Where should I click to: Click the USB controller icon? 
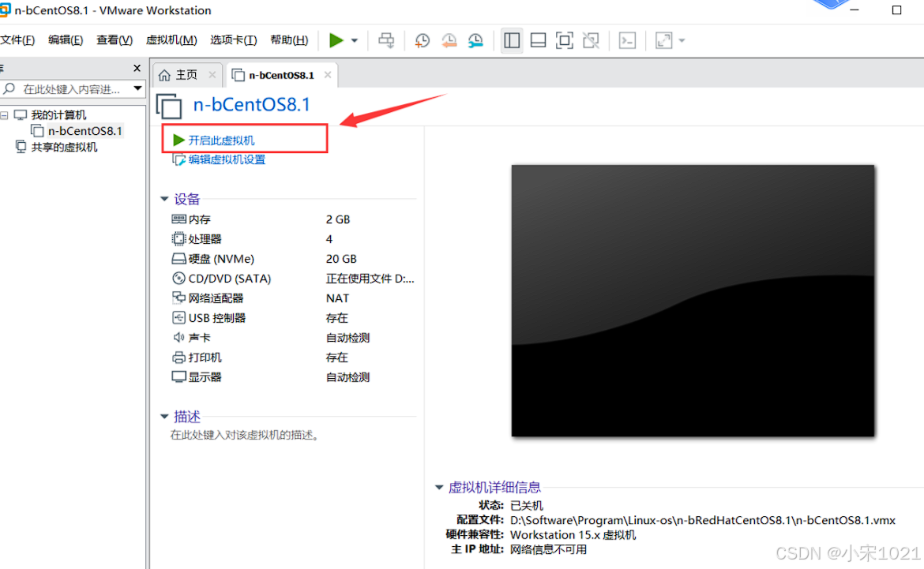pyautogui.click(x=178, y=317)
